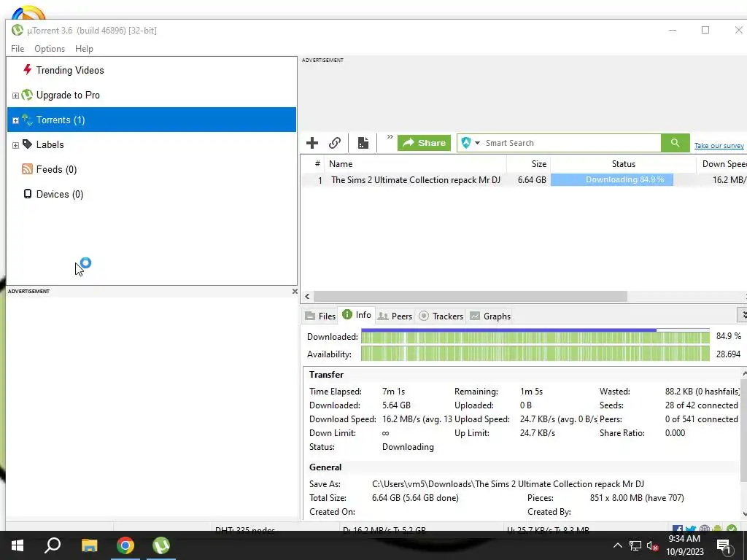Click the Android icon in status bar
Screen dimensions: 747x560
pyautogui.click(x=718, y=529)
